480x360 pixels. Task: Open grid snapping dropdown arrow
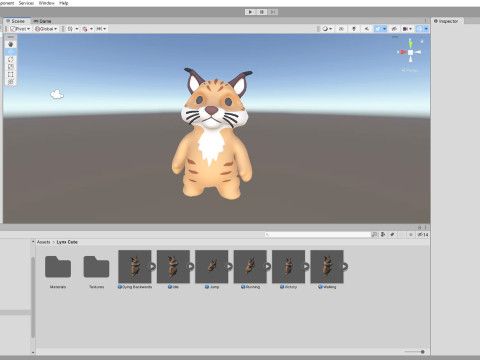pyautogui.click(x=91, y=29)
